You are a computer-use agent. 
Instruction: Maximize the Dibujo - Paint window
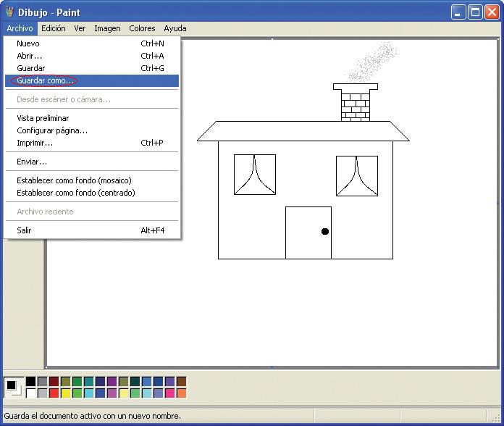click(475, 12)
